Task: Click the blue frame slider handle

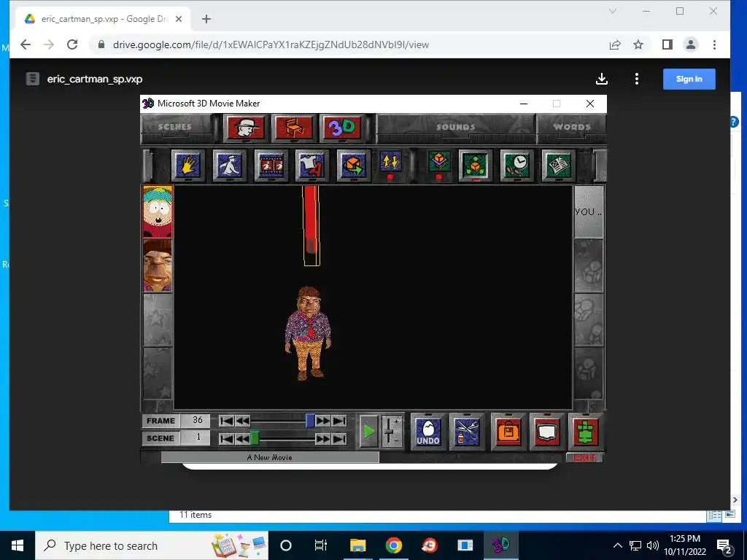Action: pos(310,421)
